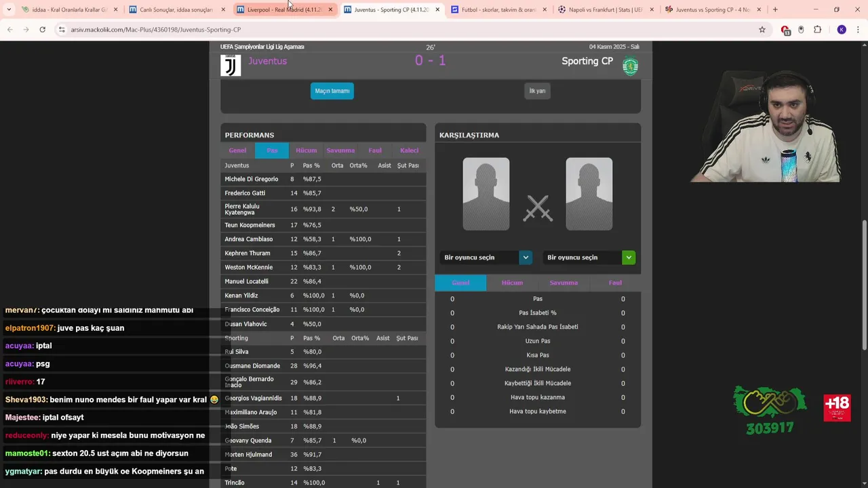
Task: Open the Kaleci tab in Performans
Action: [409, 150]
